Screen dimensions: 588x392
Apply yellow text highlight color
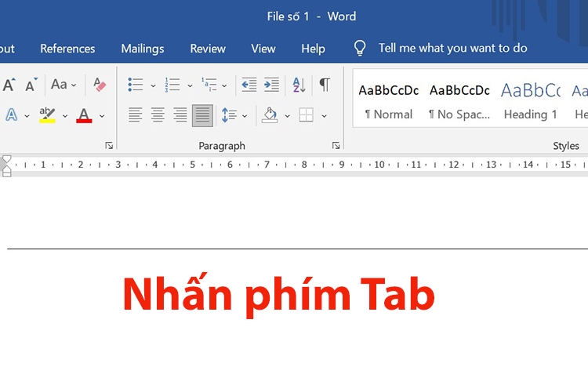coord(47,115)
